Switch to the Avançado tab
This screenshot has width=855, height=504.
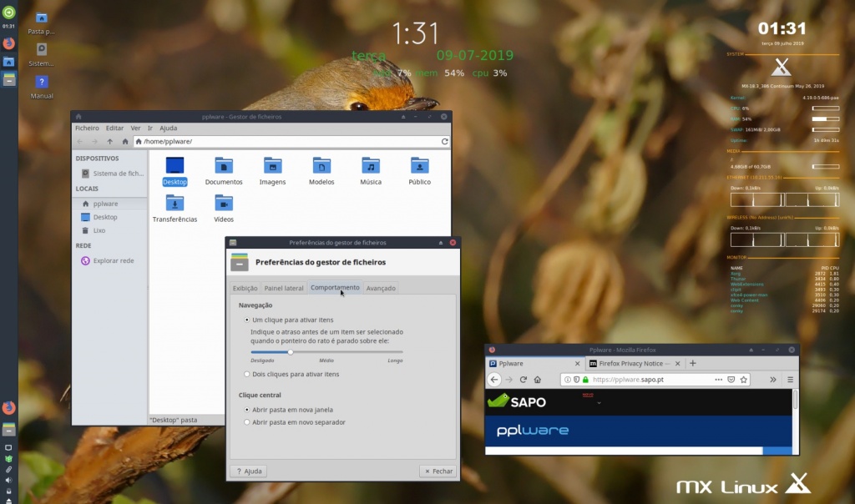[382, 288]
